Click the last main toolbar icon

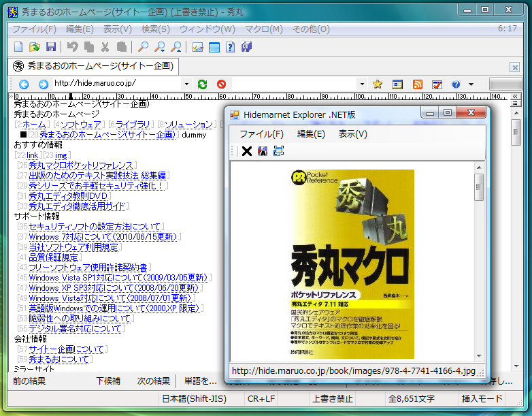click(x=247, y=47)
